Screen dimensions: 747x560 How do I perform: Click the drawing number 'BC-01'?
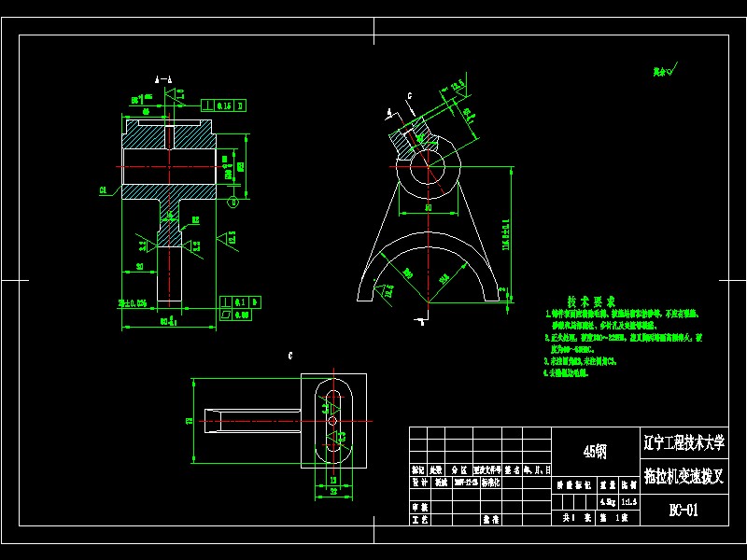coord(684,511)
